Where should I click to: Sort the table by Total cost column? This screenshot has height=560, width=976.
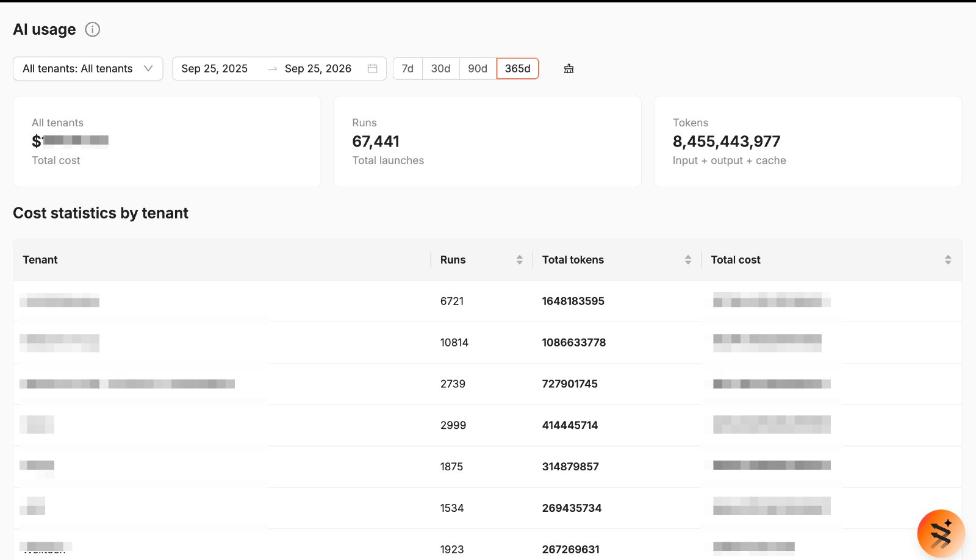click(947, 260)
